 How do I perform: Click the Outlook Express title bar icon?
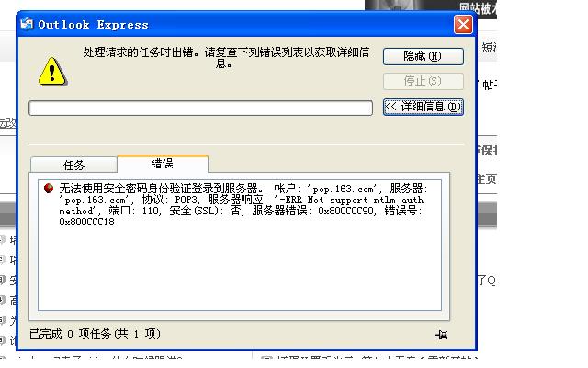[x=27, y=25]
